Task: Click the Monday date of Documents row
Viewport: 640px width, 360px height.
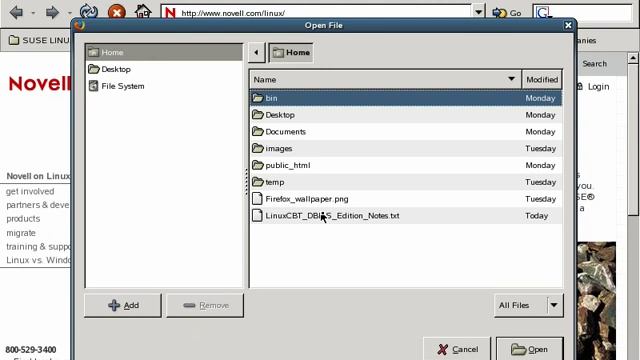Action: 540,131
